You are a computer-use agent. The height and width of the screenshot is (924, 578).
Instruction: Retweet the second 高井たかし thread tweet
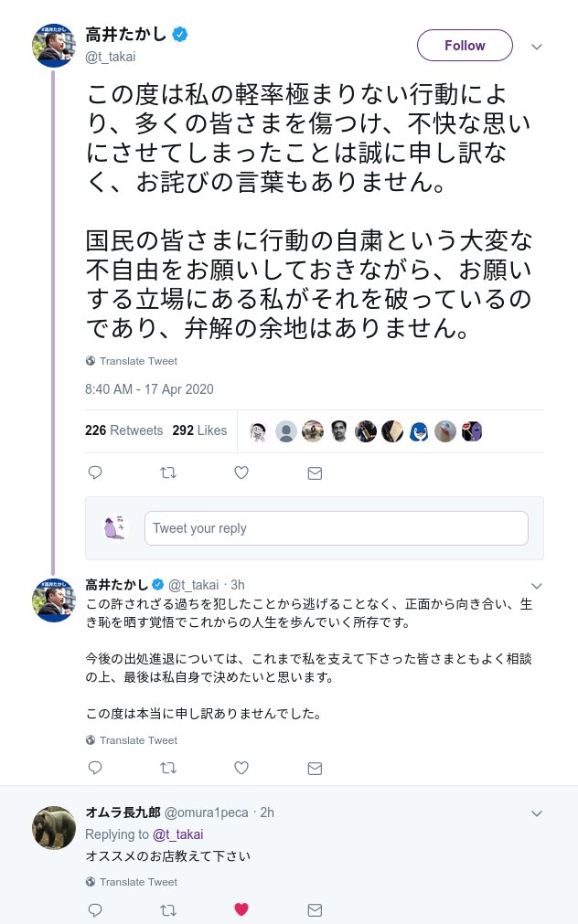pos(168,768)
